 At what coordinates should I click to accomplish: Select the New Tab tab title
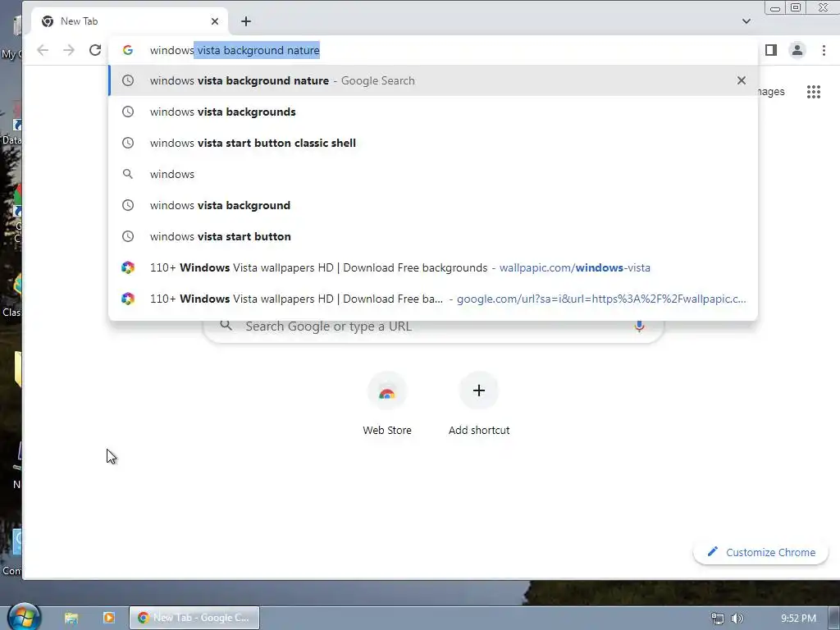[79, 21]
